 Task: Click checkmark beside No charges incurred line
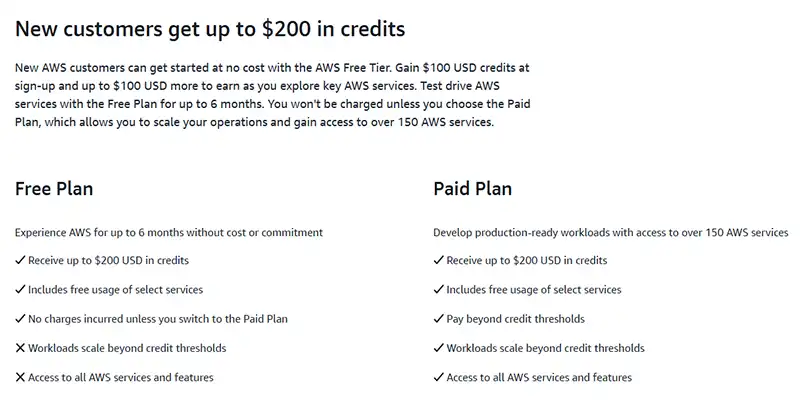(20, 319)
